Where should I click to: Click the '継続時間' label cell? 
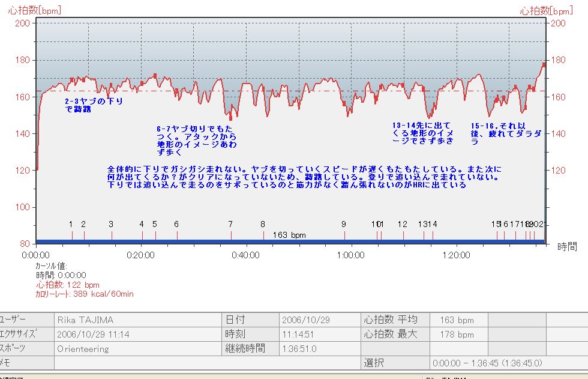pyautogui.click(x=250, y=348)
